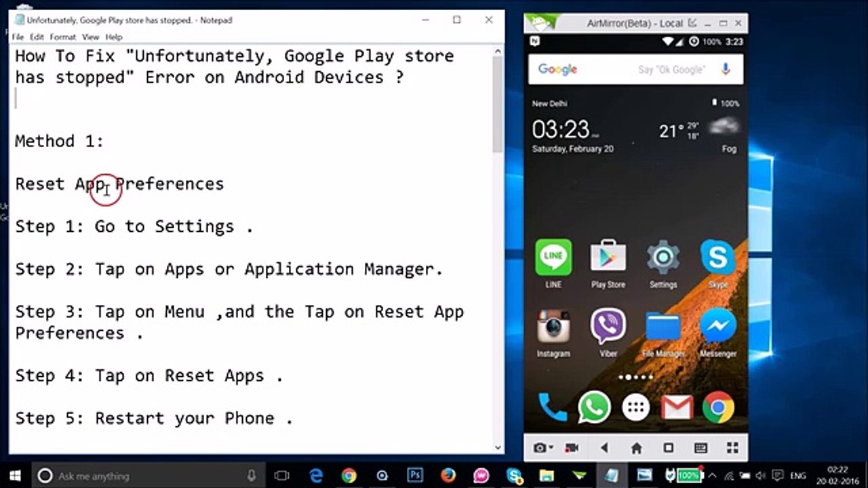The width and height of the screenshot is (868, 488).
Task: Tap the AirMirror back navigation button
Action: coord(604,448)
